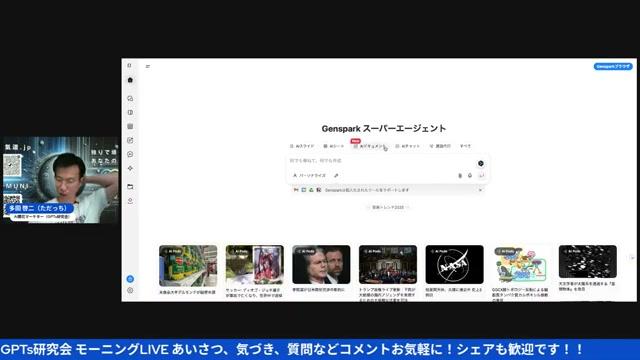Open the settings gear at the bottom of the sidebar

pos(130,291)
